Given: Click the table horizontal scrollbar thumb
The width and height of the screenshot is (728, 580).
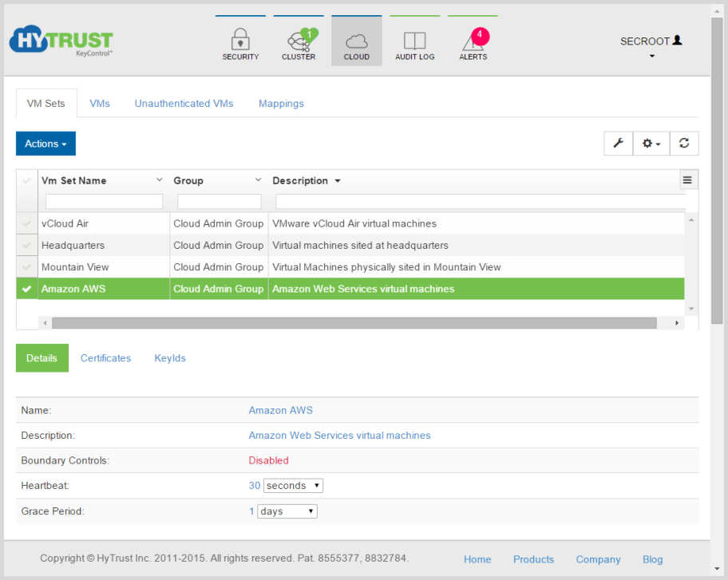Looking at the screenshot, I should click(354, 323).
